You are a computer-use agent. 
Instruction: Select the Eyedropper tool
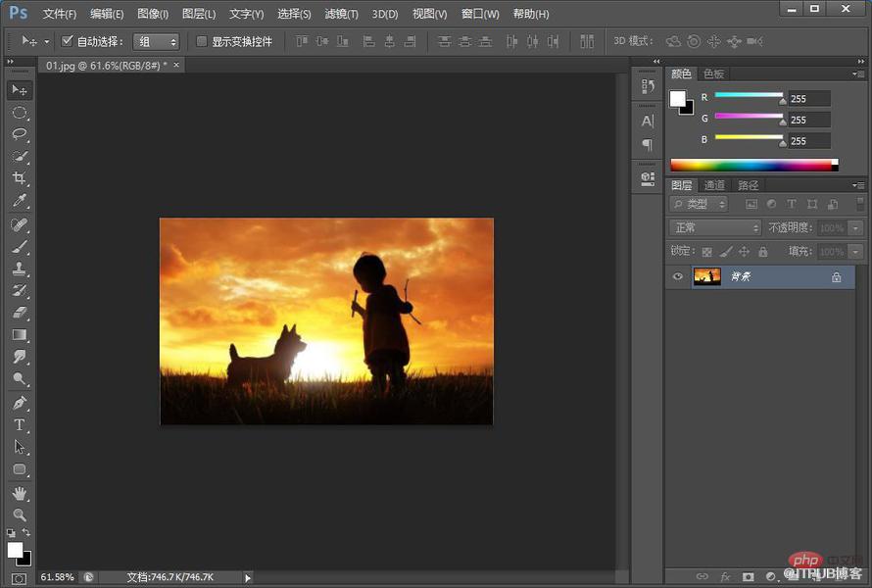click(x=20, y=200)
